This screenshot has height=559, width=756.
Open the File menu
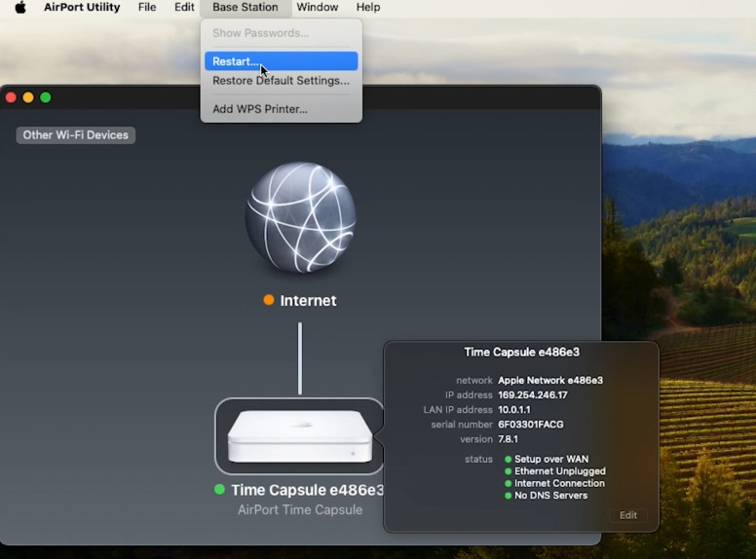coord(147,7)
